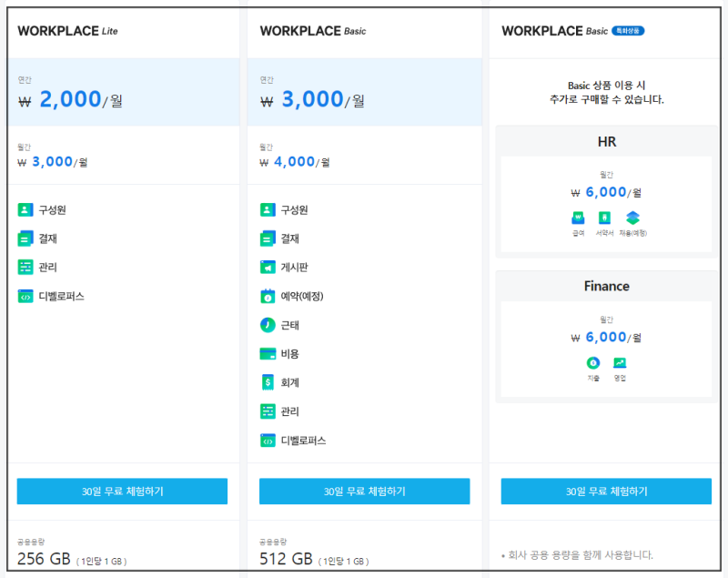Open the 근태 attendance clock icon
The width and height of the screenshot is (728, 578).
(268, 325)
